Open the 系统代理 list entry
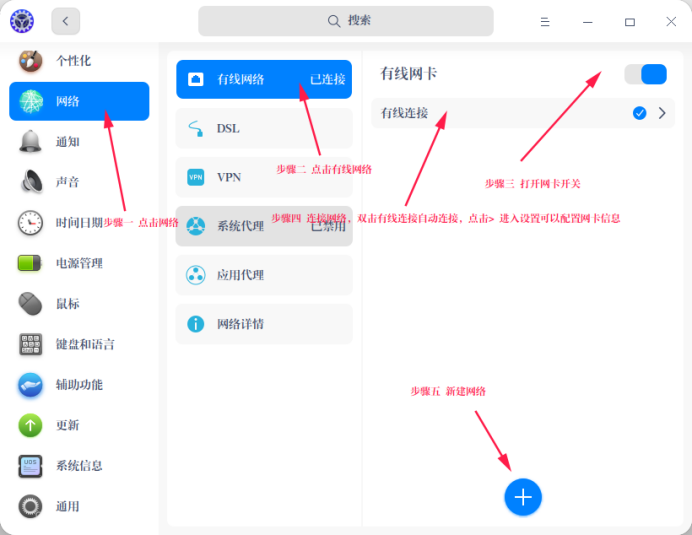 pos(264,226)
